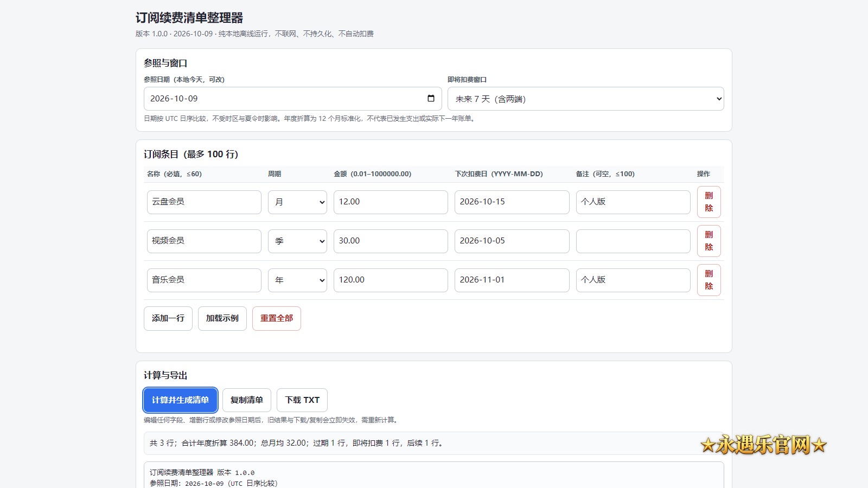Click the 金额 column header

point(372,174)
